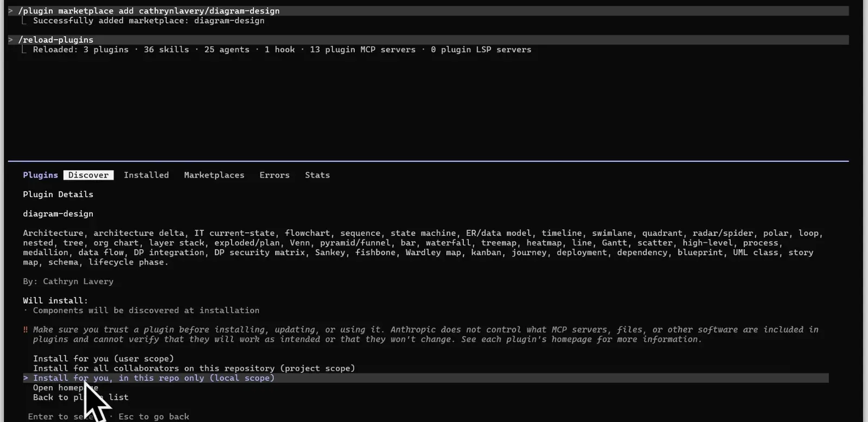Image resolution: width=868 pixels, height=422 pixels.
Task: Click the red warning exclamation marks
Action: pos(25,330)
